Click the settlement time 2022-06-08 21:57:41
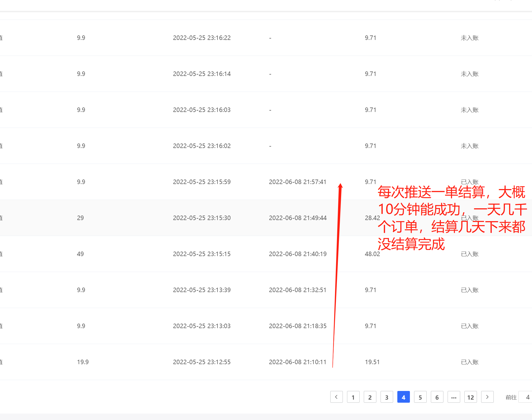This screenshot has height=420, width=532. (x=298, y=182)
